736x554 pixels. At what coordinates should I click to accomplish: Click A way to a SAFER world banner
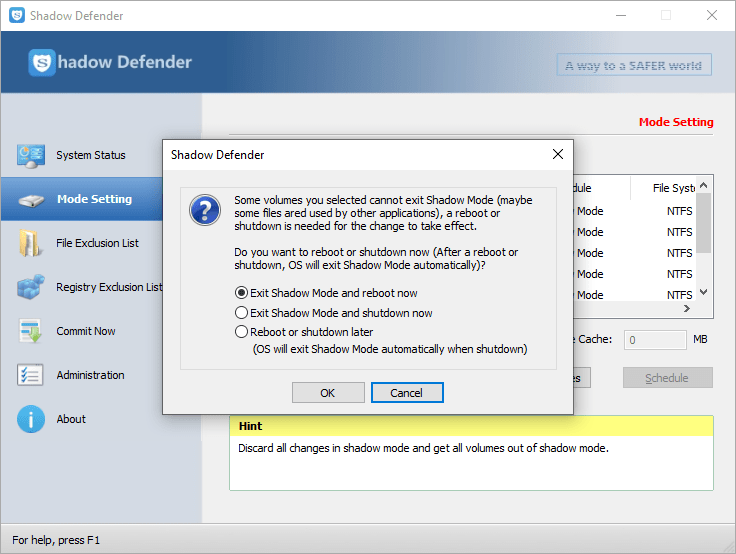coord(634,65)
